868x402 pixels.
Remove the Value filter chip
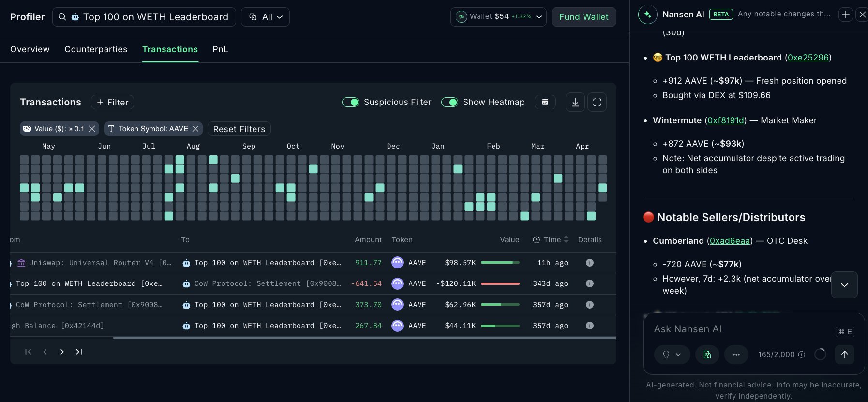pyautogui.click(x=91, y=129)
